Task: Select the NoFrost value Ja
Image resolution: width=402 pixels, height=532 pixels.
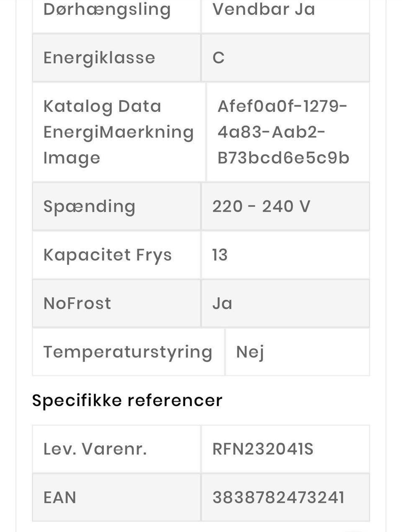Action: point(222,303)
